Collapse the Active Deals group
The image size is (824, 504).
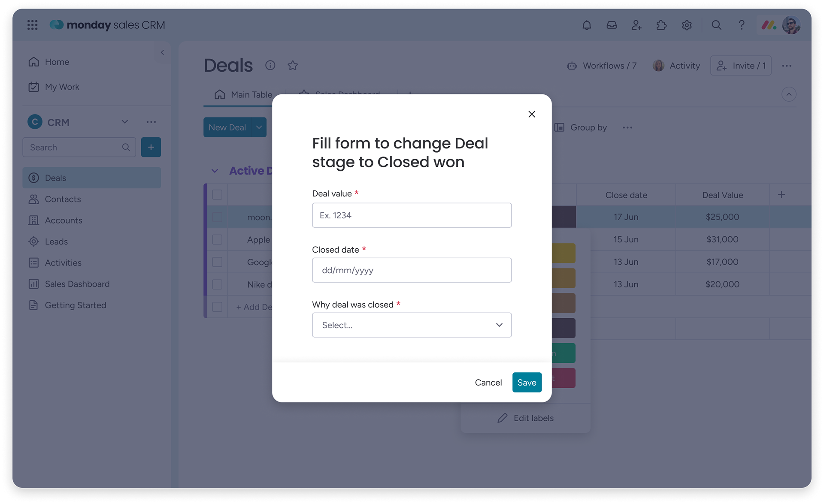tap(215, 171)
